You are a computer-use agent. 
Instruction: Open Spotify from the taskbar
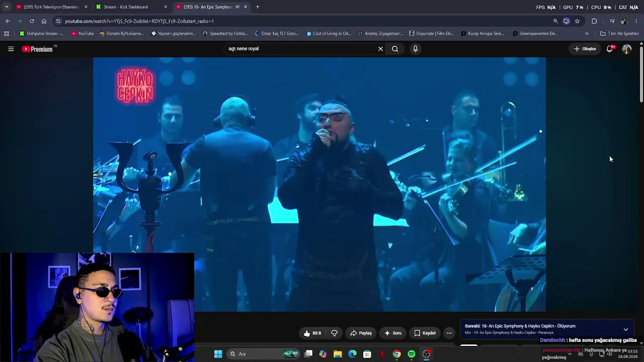coord(412,354)
